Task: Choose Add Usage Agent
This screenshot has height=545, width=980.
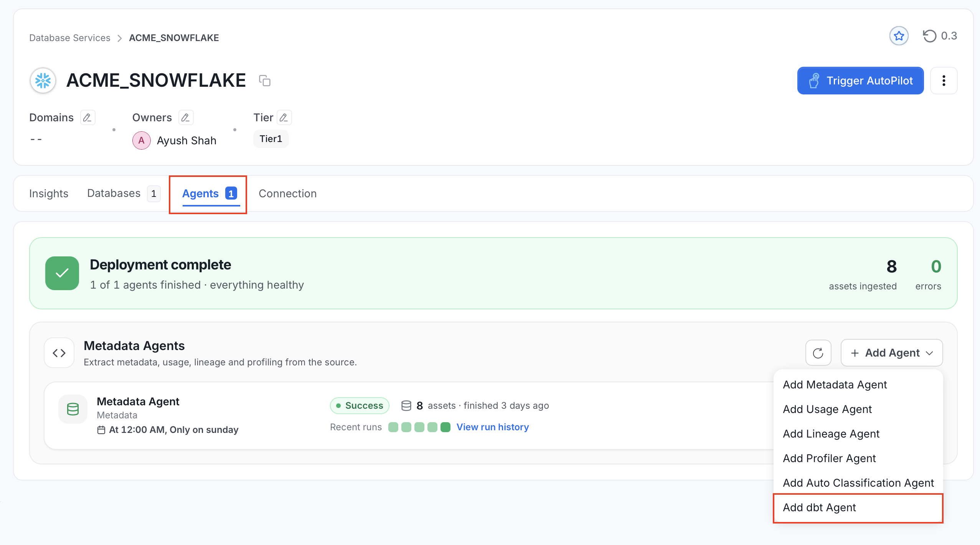Action: pos(858,409)
